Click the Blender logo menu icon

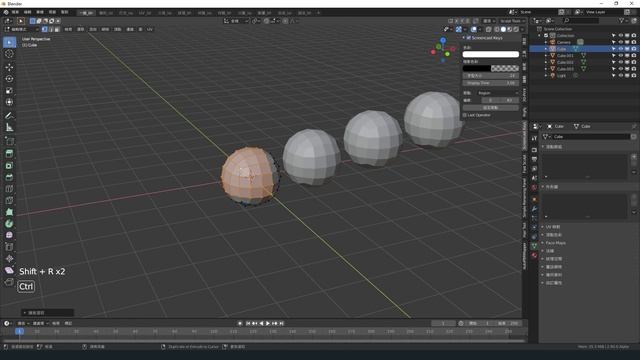click(x=6, y=12)
